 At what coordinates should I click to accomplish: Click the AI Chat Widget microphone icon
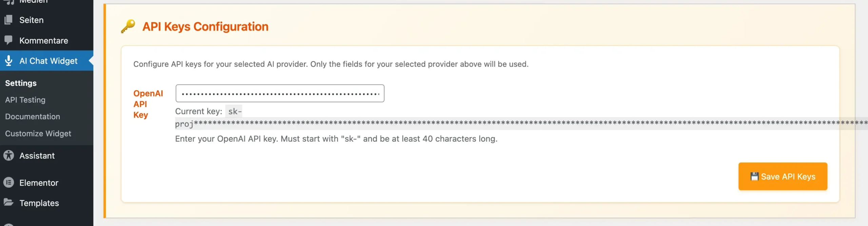click(8, 61)
